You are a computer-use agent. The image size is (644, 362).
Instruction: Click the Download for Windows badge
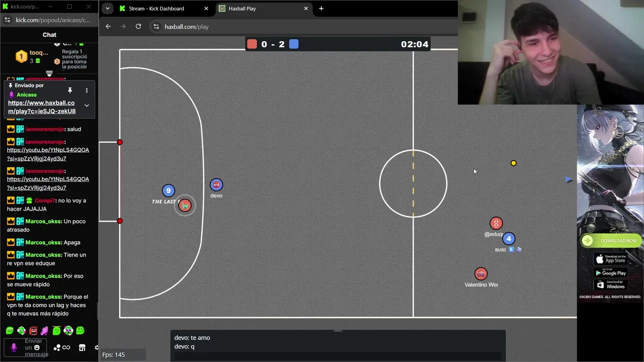click(610, 285)
